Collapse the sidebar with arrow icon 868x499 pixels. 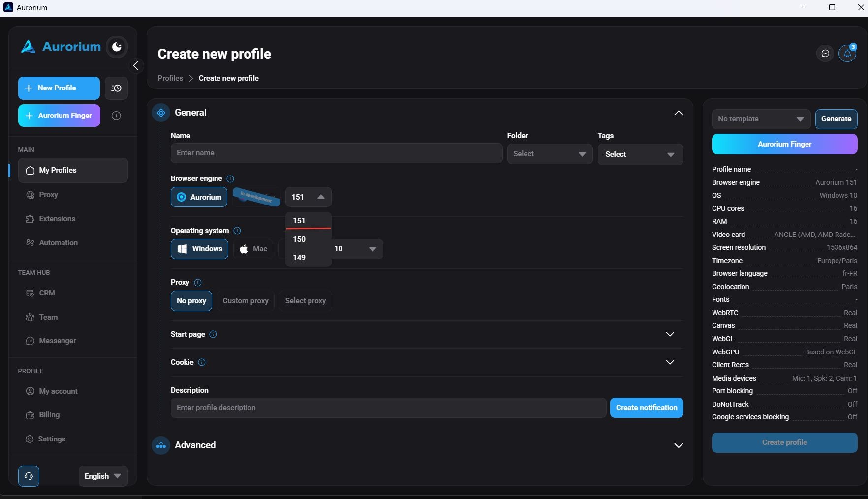point(135,65)
